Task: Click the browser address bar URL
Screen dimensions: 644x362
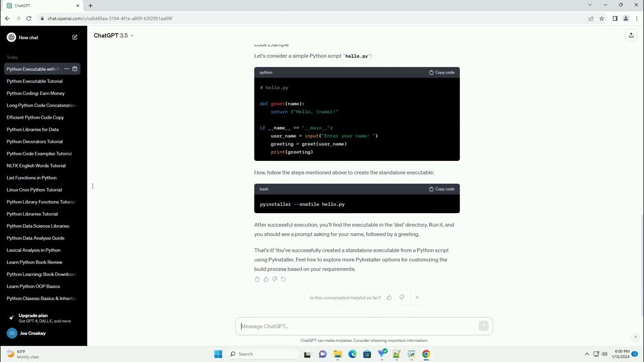Action: click(x=110, y=19)
